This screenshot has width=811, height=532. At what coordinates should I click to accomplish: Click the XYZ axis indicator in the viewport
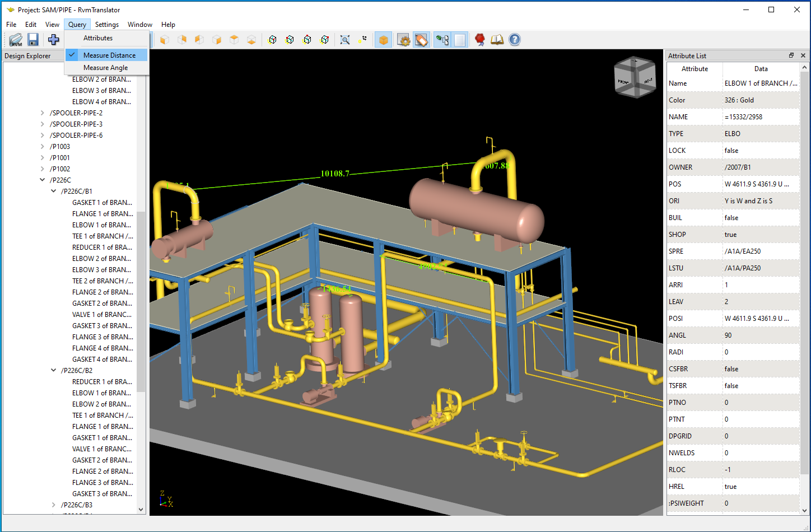166,499
